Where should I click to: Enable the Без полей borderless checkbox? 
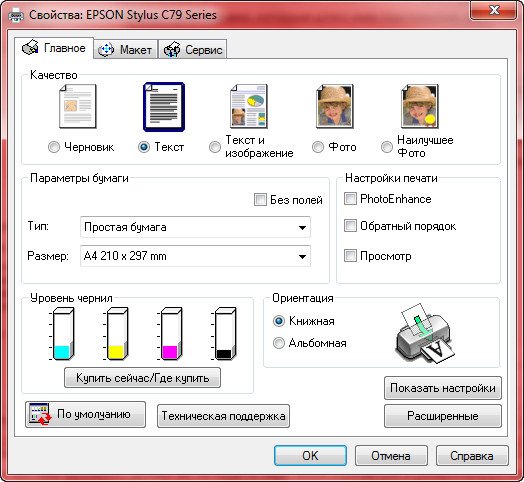coord(260,200)
